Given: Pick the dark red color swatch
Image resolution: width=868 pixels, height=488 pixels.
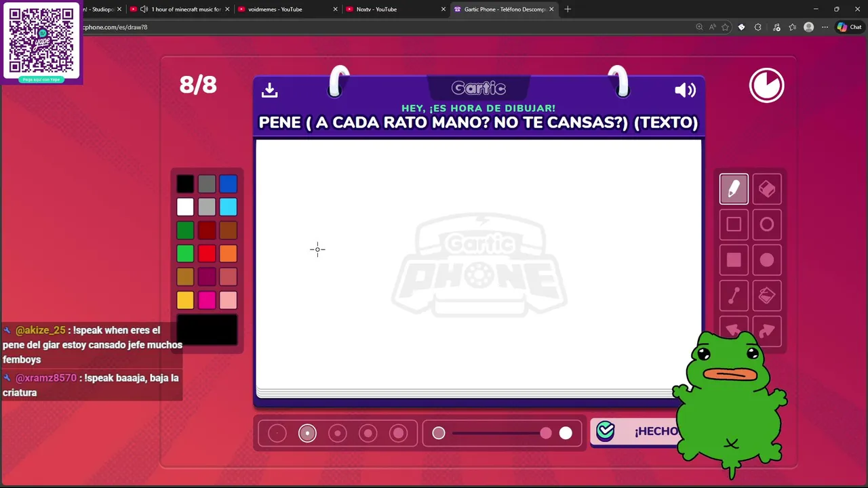Looking at the screenshot, I should click(207, 230).
